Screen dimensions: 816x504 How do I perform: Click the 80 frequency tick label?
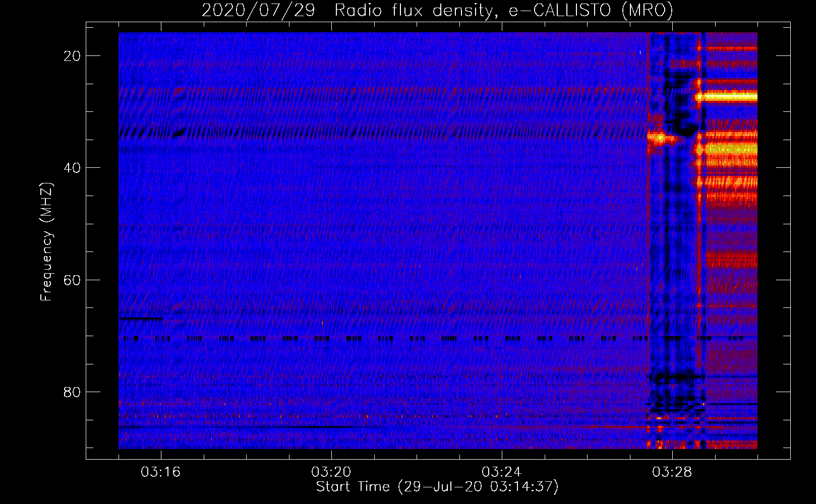(72, 392)
